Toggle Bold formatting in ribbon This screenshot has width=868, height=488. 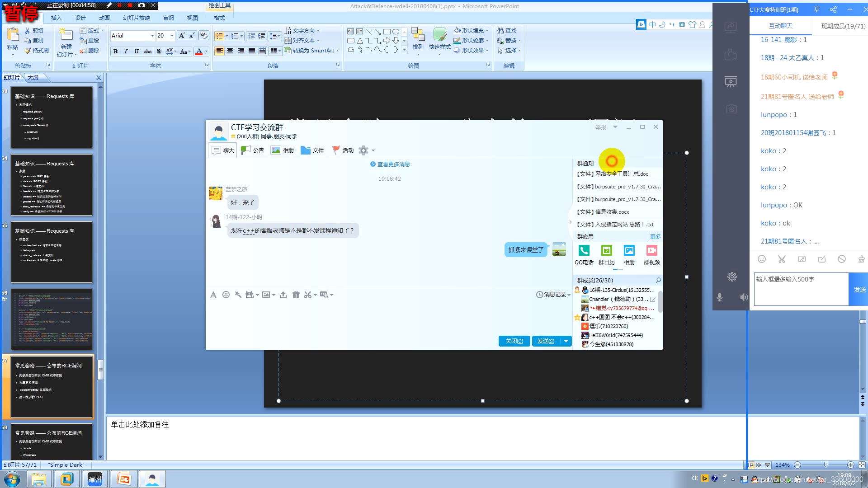coord(115,52)
